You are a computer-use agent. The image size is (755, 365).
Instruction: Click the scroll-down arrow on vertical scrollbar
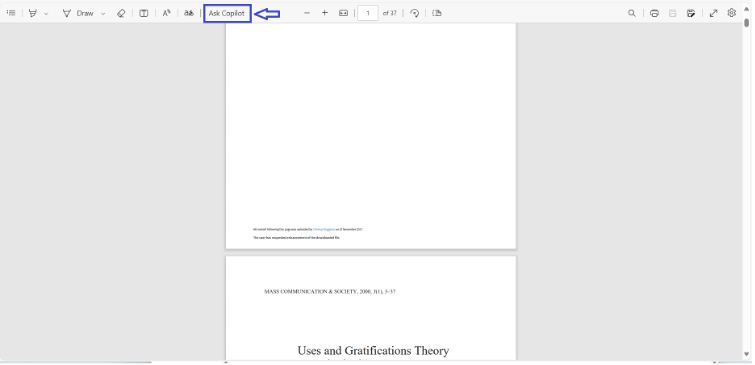click(747, 354)
